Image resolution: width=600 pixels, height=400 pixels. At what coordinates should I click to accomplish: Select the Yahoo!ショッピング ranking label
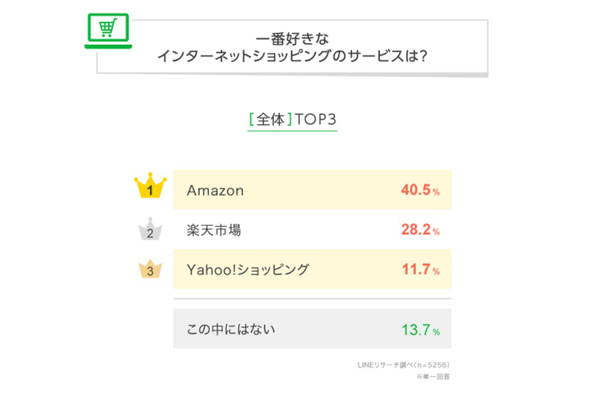coord(247,269)
